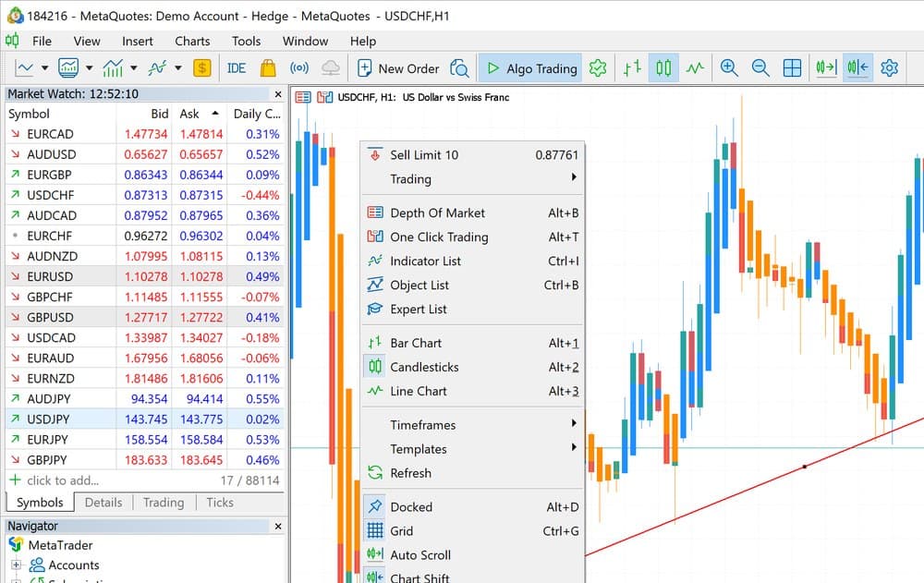This screenshot has width=924, height=583.
Task: Sort Market Watch by Ask column
Action: [200, 114]
